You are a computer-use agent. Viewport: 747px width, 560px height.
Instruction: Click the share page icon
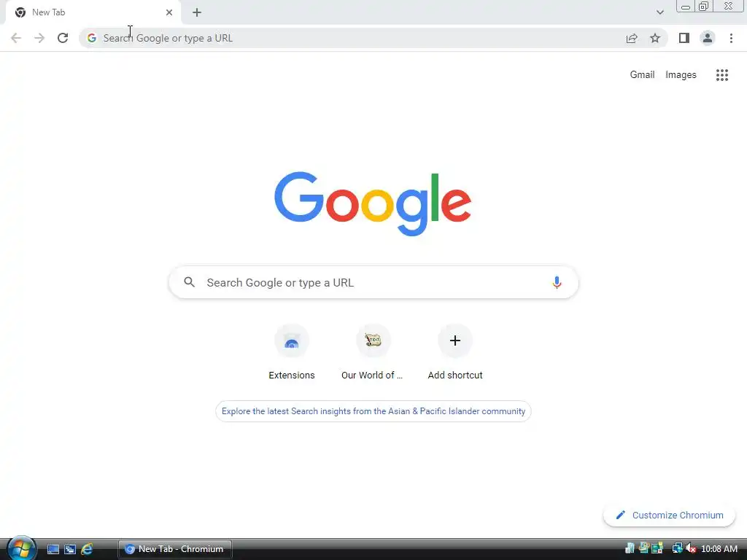pos(632,38)
